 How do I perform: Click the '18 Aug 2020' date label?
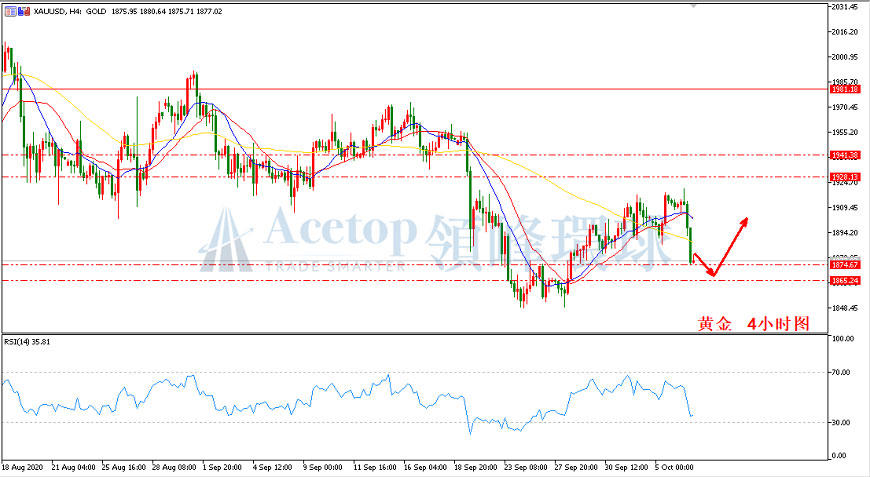[22, 468]
